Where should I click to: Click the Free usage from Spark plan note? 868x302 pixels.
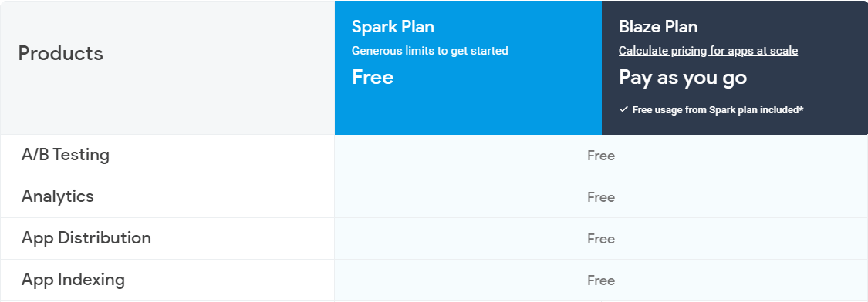(x=718, y=109)
